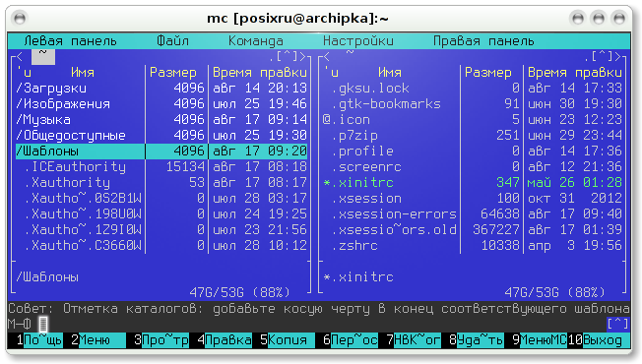Select the .Xautho~.0S2B1W file
The image size is (642, 364).
pos(161,198)
